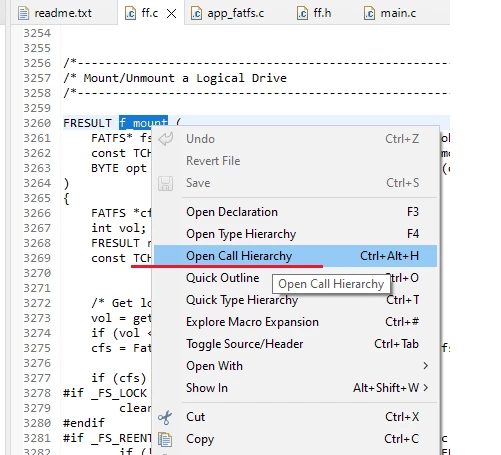501x455 pixels.
Task: Click line number 3272
Action: [x=37, y=303]
